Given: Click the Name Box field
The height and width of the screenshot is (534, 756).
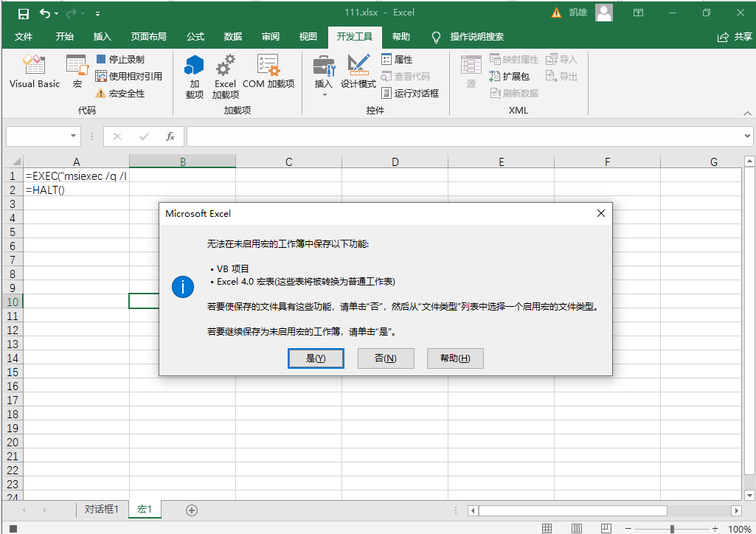Looking at the screenshot, I should [38, 136].
